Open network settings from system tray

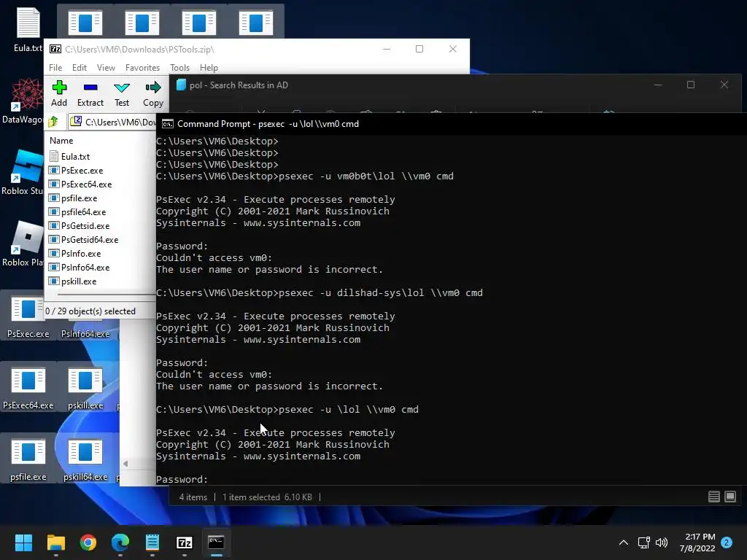(x=643, y=542)
